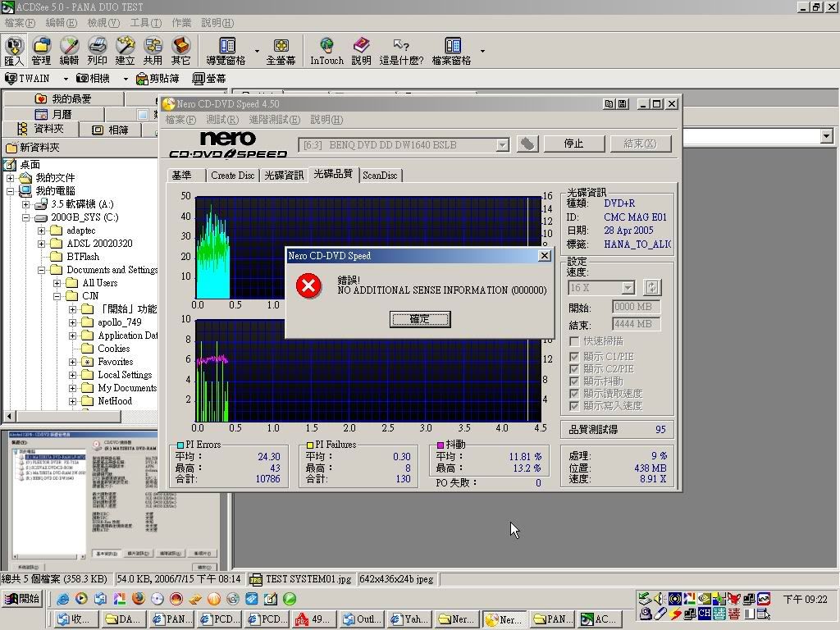Toggle the 顯示 C1/PIE checkbox
Image resolution: width=840 pixels, height=630 pixels.
575,357
